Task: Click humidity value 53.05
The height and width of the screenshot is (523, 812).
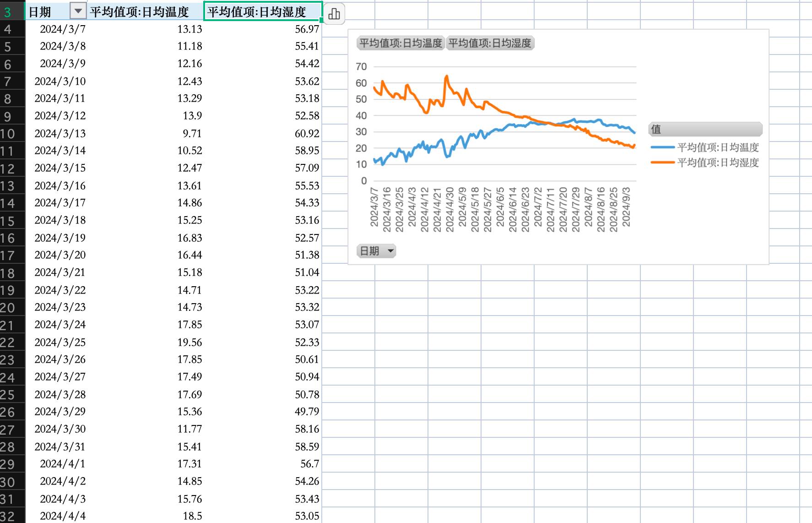Action: click(307, 516)
